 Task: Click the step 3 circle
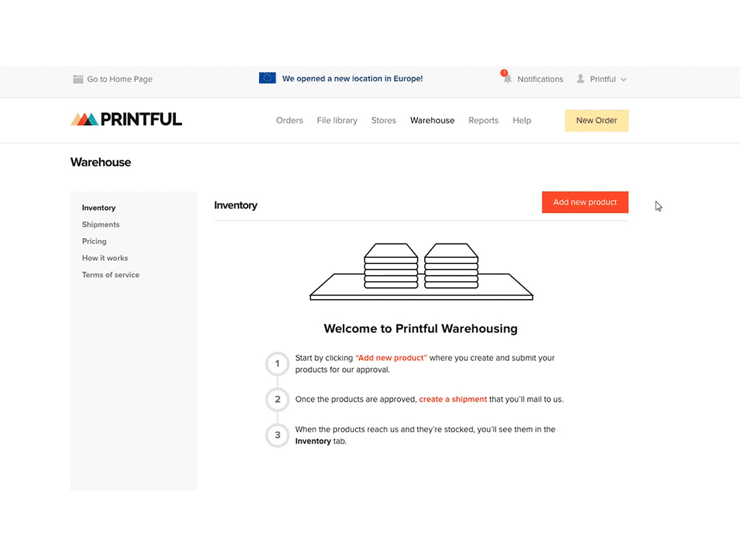(x=277, y=435)
